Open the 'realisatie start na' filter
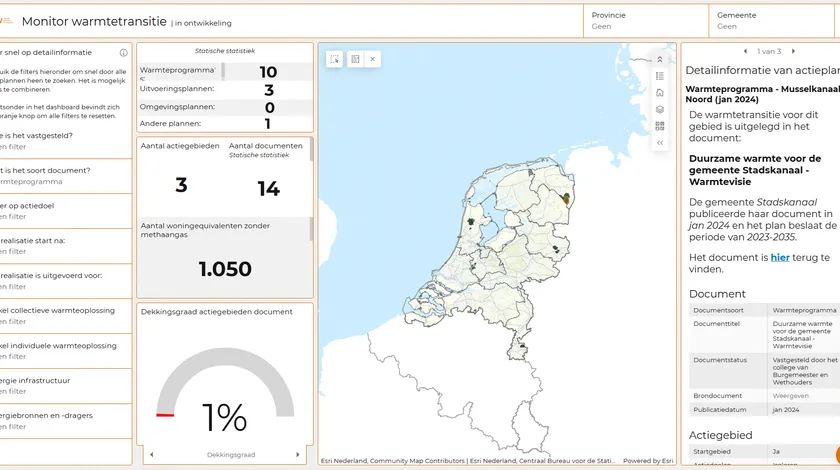The height and width of the screenshot is (470, 840). tap(65, 245)
